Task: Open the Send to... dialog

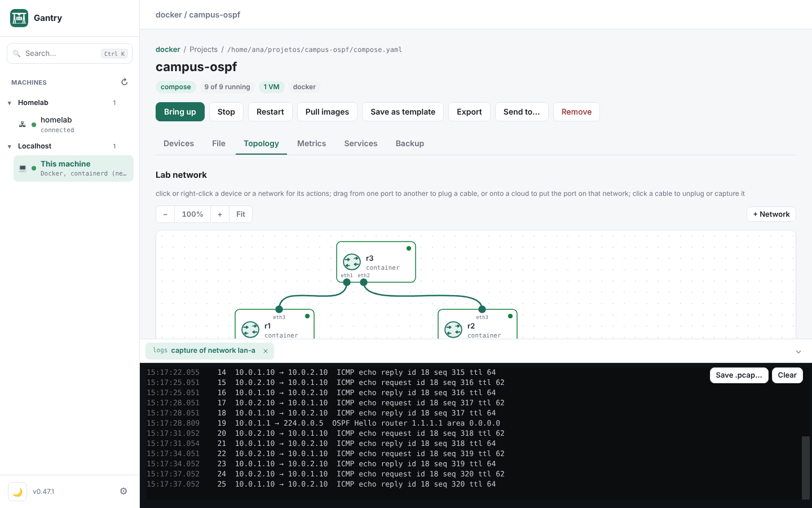Action: (x=522, y=112)
